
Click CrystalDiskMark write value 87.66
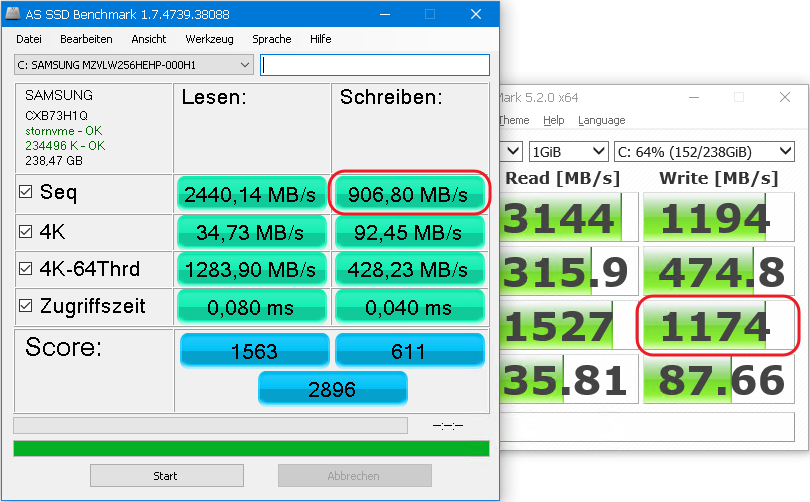(x=719, y=380)
